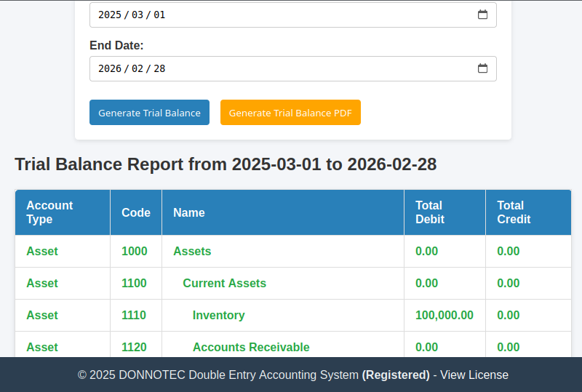
Task: Click Total Credit 0.00 in Inventory row
Action: (x=509, y=315)
